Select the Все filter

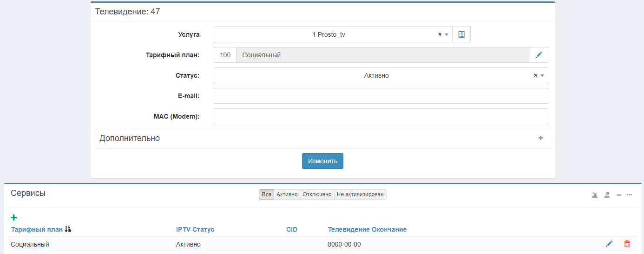click(266, 194)
